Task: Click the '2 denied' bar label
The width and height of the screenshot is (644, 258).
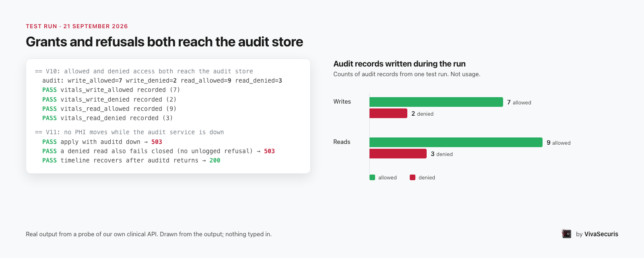Action: click(x=422, y=114)
